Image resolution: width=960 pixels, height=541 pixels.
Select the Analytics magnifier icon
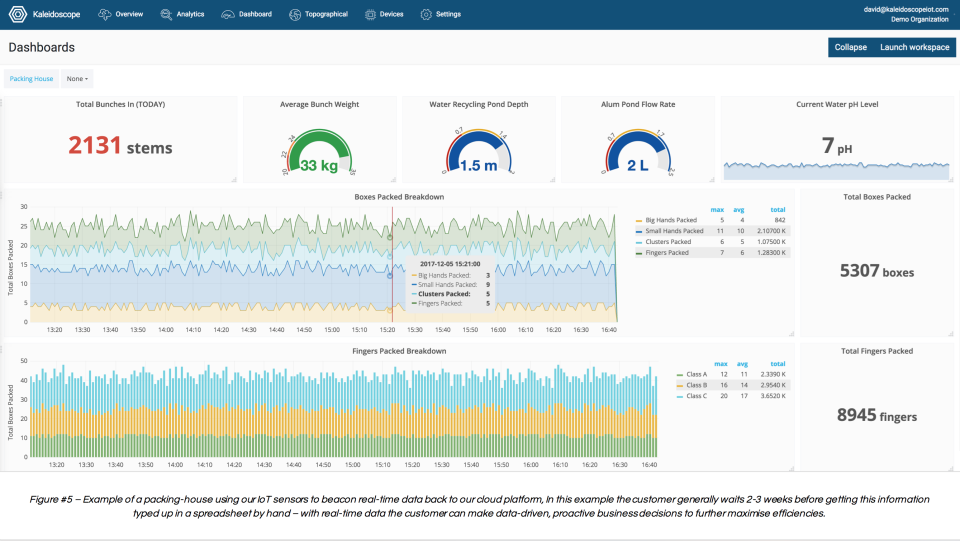point(166,14)
